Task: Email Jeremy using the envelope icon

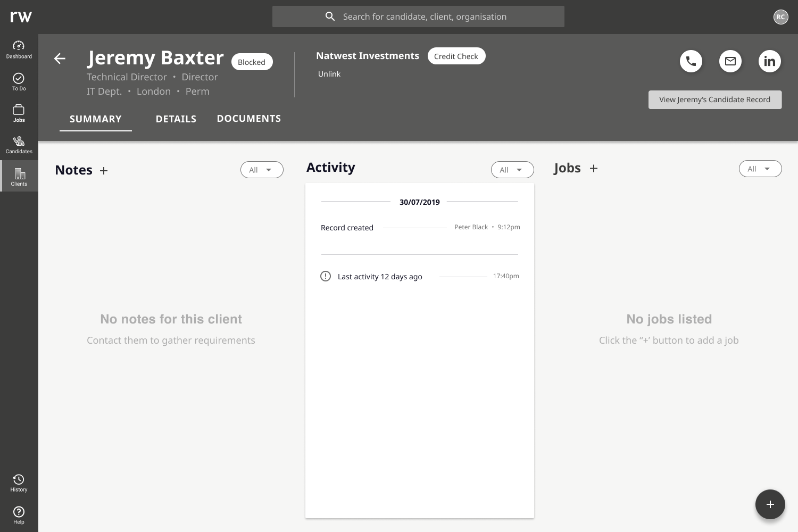Action: (x=730, y=61)
